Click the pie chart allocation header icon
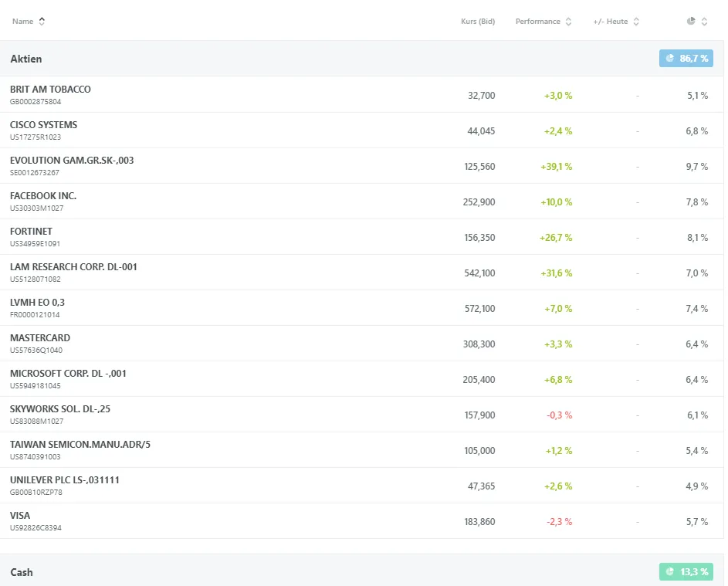The image size is (728, 586). [x=691, y=21]
